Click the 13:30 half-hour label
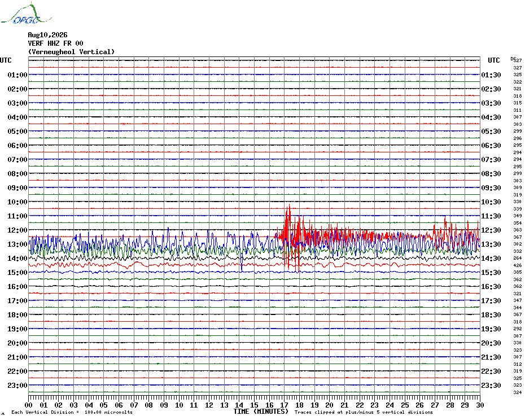 click(x=491, y=244)
